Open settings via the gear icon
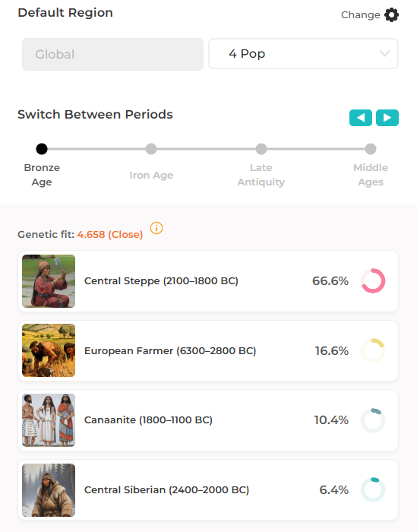The image size is (417, 532). [391, 15]
